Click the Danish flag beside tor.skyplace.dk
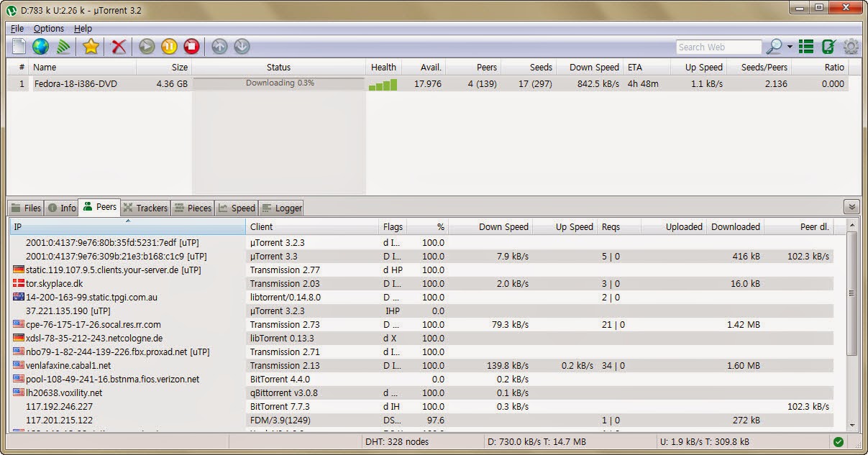The image size is (868, 455). tap(19, 284)
